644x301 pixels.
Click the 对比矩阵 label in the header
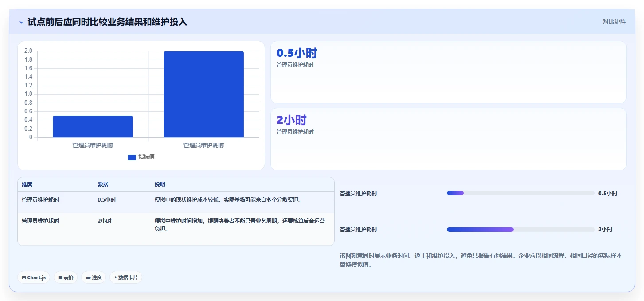pyautogui.click(x=614, y=21)
